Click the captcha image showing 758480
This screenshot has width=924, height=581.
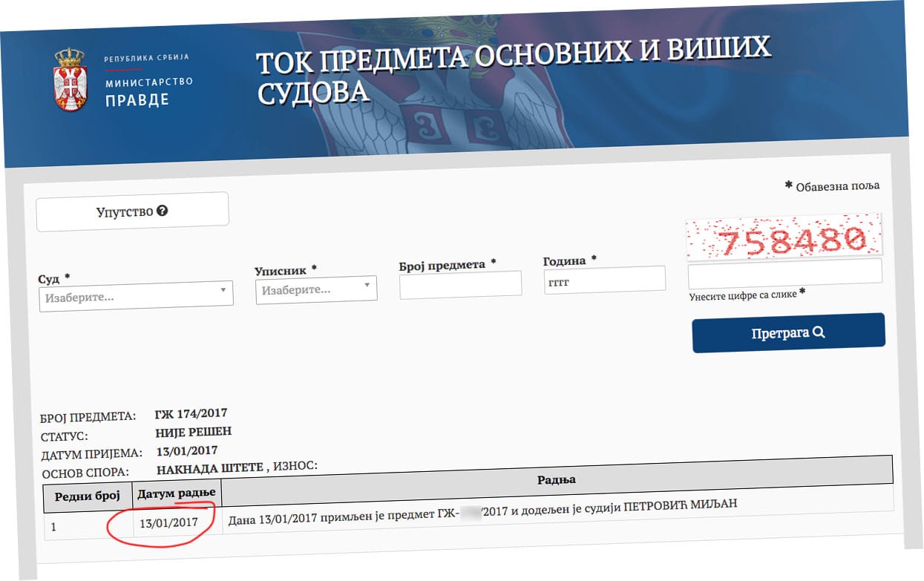click(783, 237)
